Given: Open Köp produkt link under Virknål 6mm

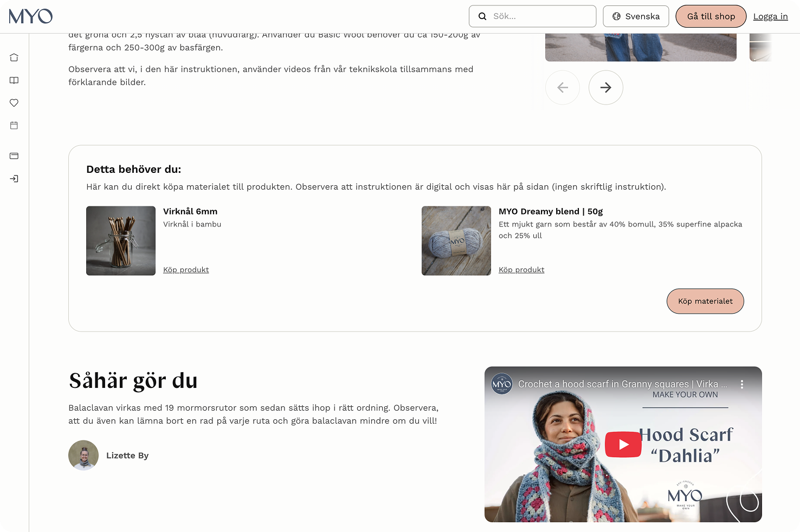Looking at the screenshot, I should [186, 269].
